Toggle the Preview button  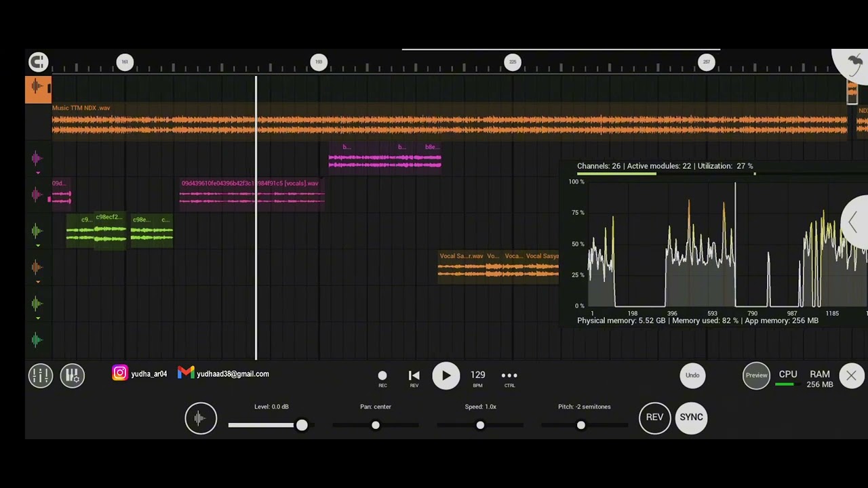click(756, 375)
